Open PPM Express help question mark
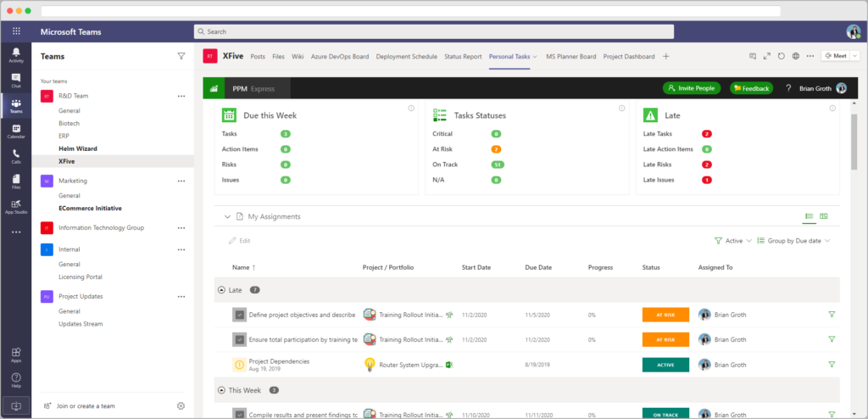 point(788,88)
